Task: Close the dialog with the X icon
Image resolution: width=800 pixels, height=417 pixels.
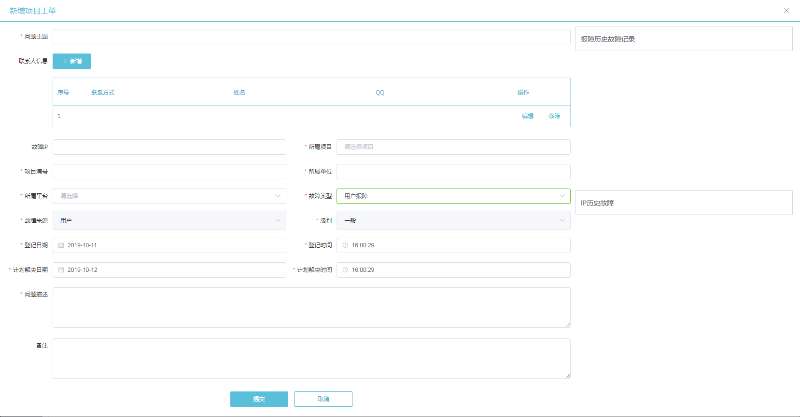Action: [786, 9]
